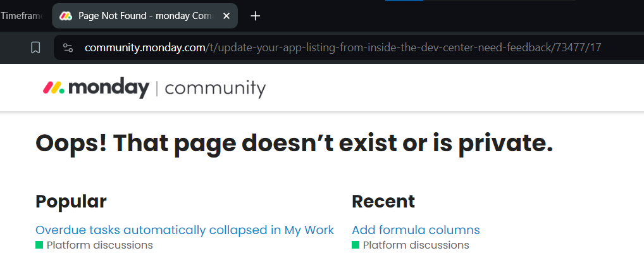Viewport: 644px width, 260px height.
Task: Click the monday favicon on active tab
Action: point(66,16)
